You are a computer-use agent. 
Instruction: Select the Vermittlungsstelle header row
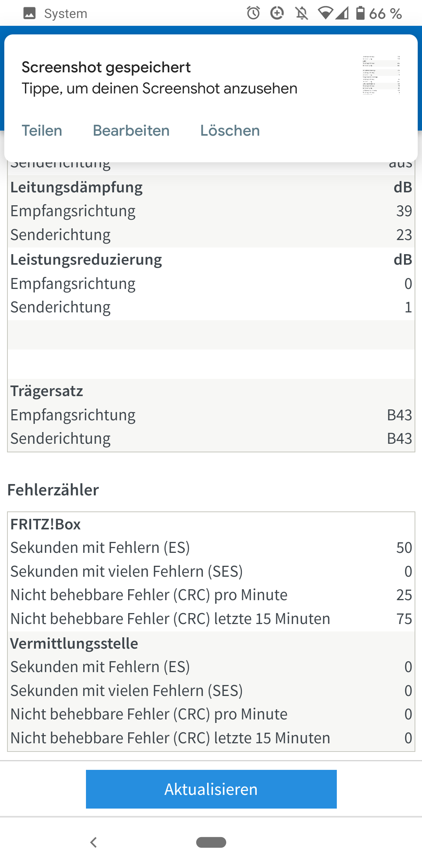[211, 643]
